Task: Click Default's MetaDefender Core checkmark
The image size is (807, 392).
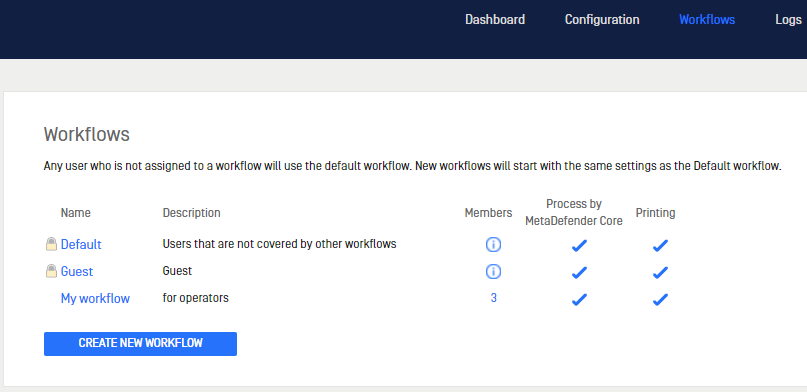Action: point(579,246)
